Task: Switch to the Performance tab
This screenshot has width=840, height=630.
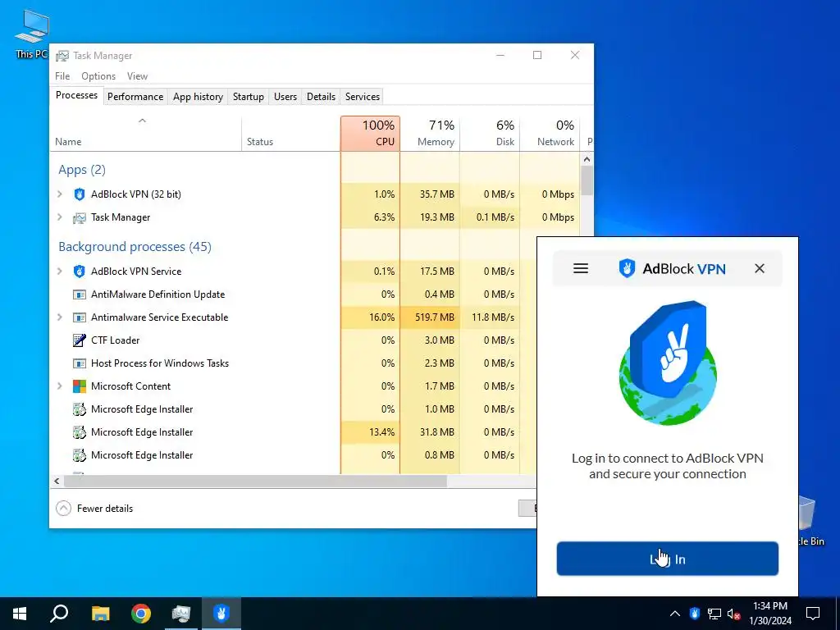Action: click(x=135, y=97)
